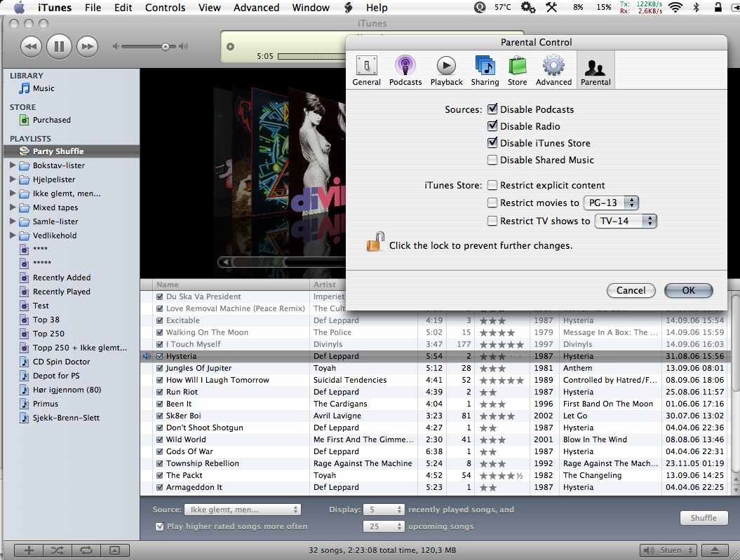Open the upcoming songs count dropdown
740x560 pixels.
[x=384, y=526]
